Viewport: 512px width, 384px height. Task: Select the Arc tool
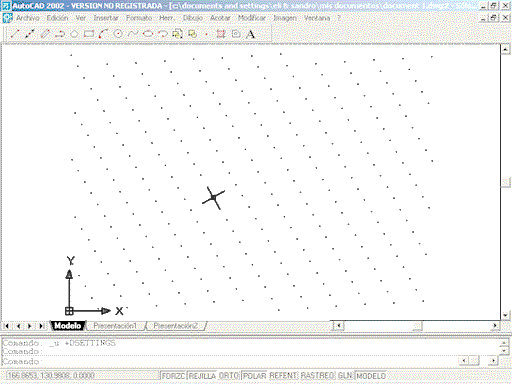click(103, 34)
